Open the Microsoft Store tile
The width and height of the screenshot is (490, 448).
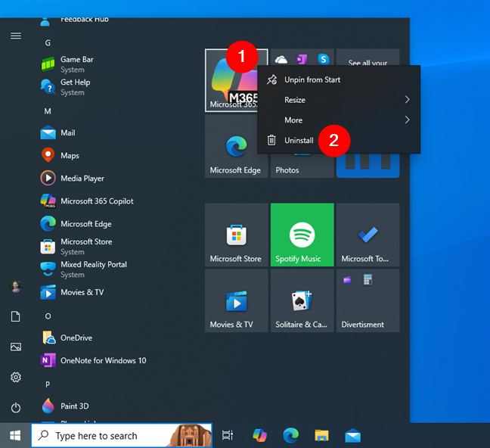coord(237,235)
